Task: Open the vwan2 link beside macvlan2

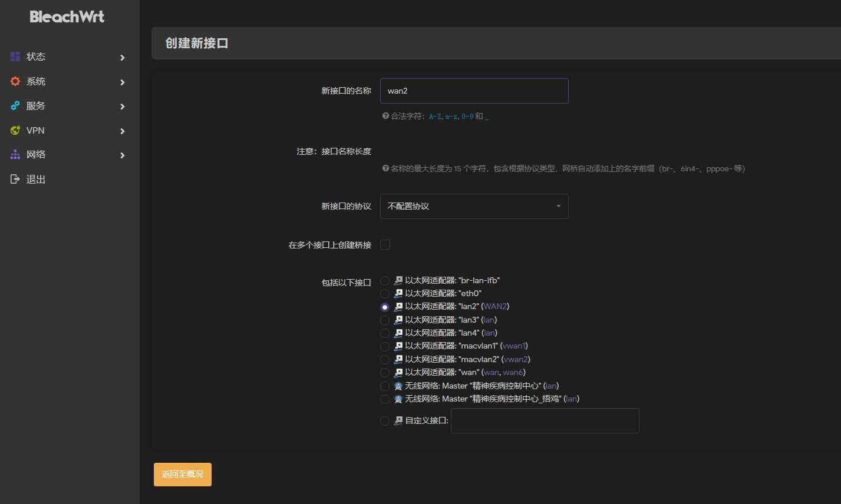Action: (516, 359)
